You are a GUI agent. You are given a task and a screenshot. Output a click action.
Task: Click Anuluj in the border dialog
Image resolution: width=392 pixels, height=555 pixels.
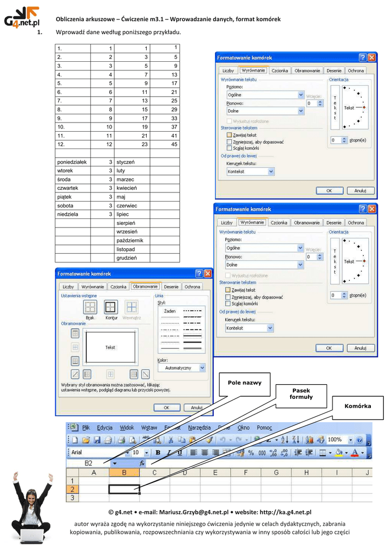pos(196,408)
